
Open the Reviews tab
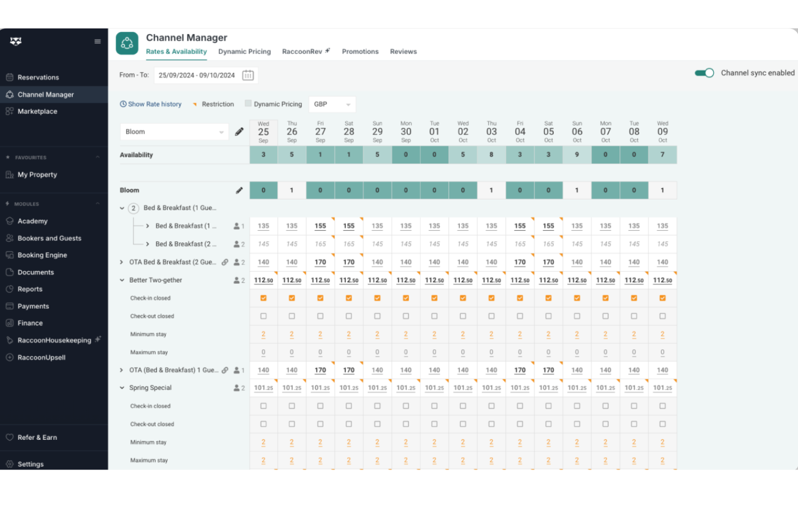(403, 51)
